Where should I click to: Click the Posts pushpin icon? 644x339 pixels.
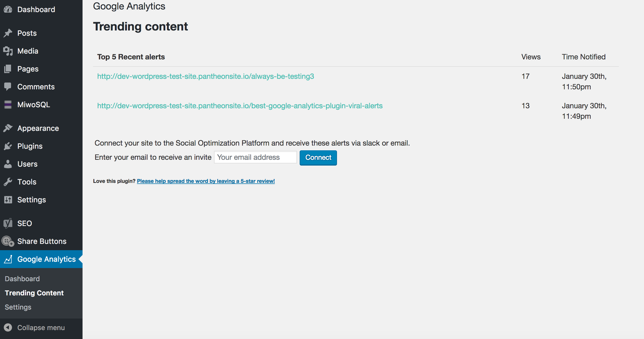coord(8,33)
